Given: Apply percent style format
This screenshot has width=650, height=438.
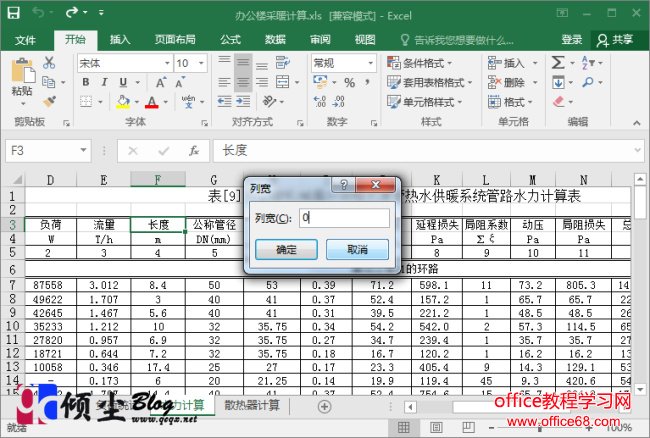Looking at the screenshot, I should click(349, 82).
